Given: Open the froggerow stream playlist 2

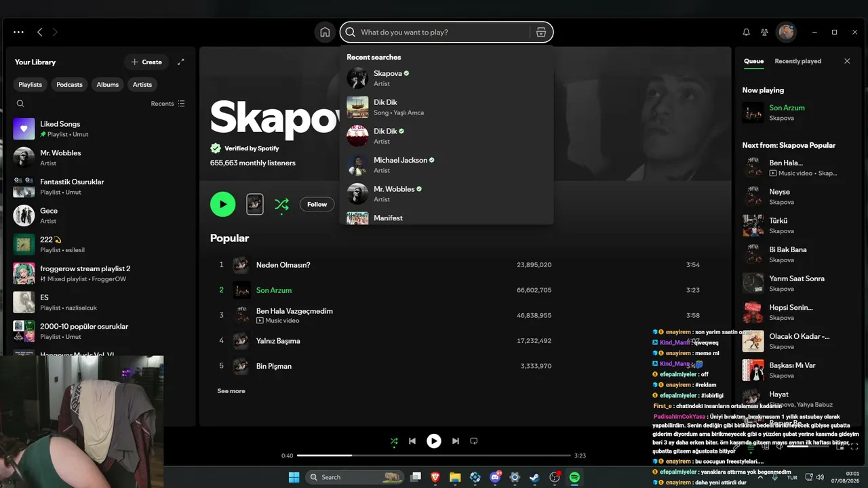Looking at the screenshot, I should coord(100,273).
